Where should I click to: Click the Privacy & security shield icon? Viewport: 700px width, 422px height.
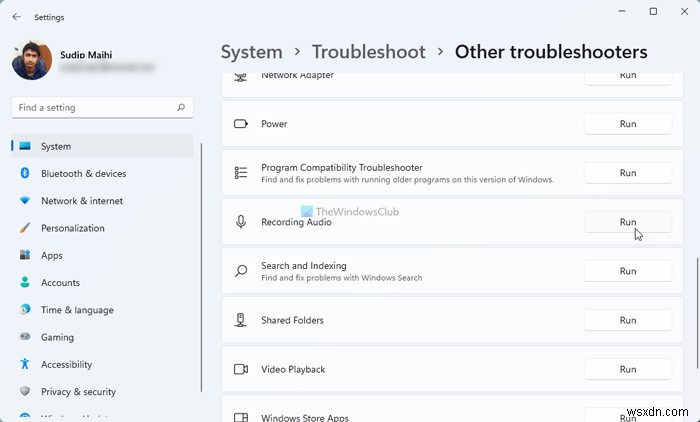pos(25,392)
